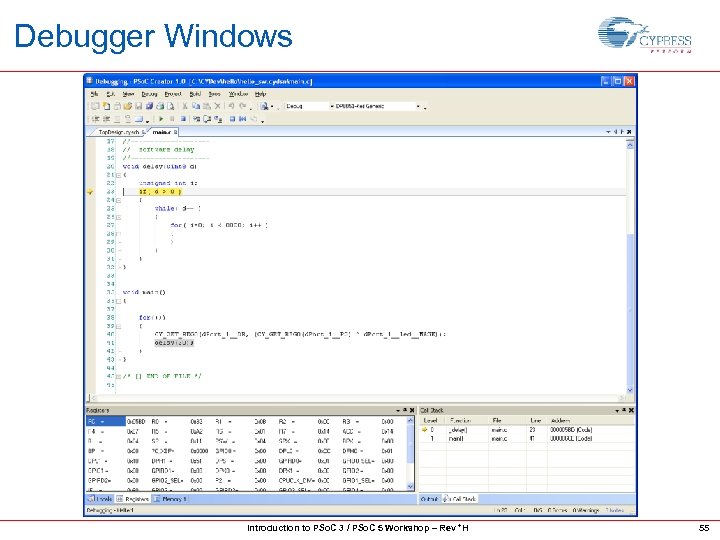720x540 pixels.
Task: Click the editor vertical scrollbar
Action: [x=630, y=266]
